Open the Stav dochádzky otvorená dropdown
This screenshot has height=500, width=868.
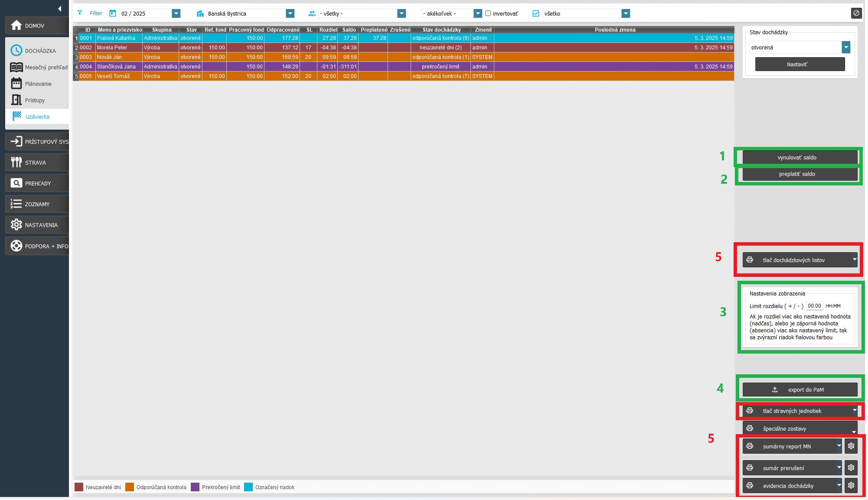pos(845,47)
